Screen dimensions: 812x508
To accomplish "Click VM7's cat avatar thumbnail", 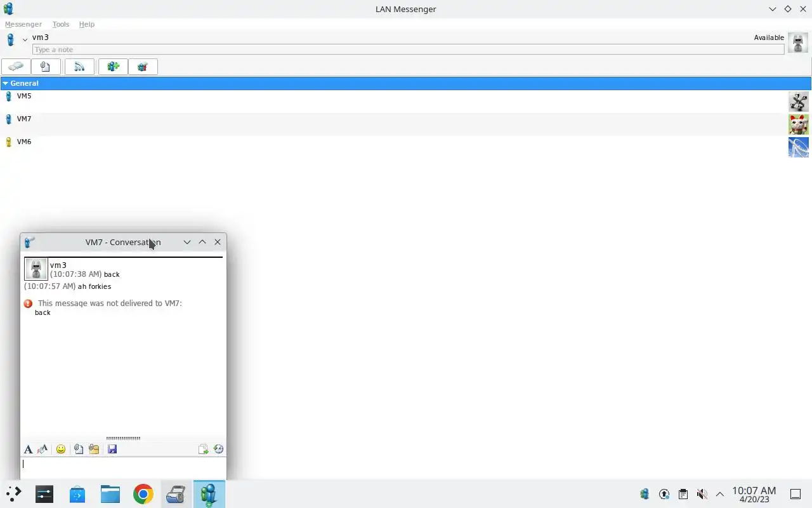I will coord(799,124).
